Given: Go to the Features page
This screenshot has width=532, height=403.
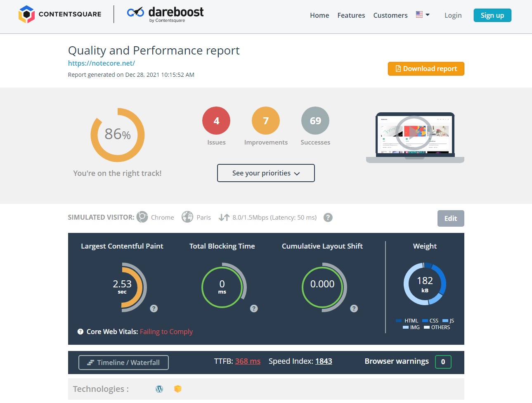Looking at the screenshot, I should [x=351, y=15].
